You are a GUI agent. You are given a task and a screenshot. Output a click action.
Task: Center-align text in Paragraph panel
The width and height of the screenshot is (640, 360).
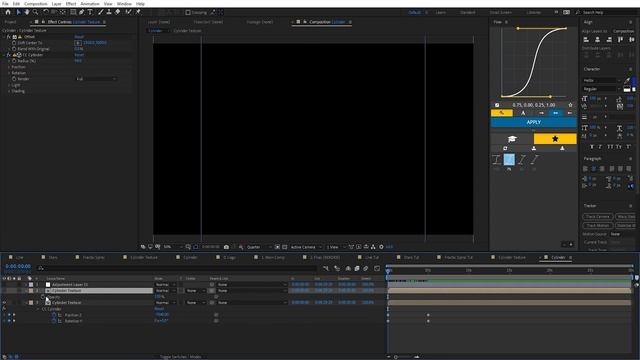pos(594,169)
